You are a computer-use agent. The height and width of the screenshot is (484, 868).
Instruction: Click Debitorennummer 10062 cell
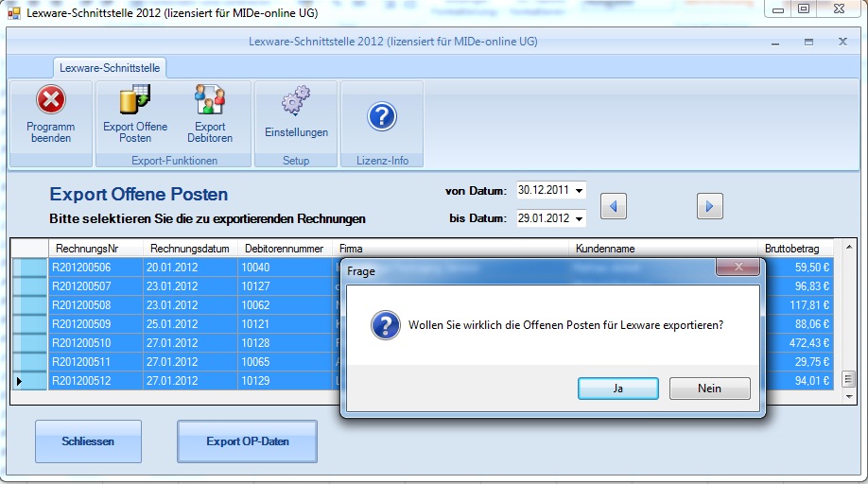click(x=285, y=304)
